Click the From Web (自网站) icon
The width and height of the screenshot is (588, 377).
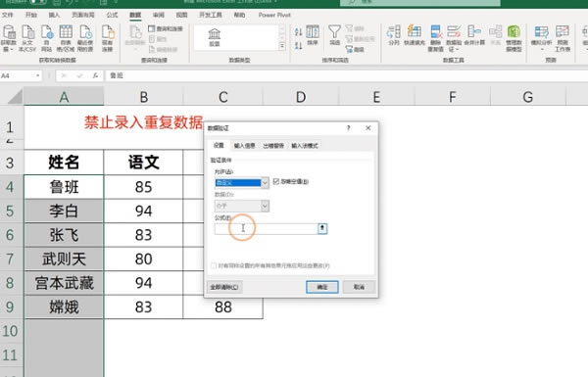click(x=46, y=38)
